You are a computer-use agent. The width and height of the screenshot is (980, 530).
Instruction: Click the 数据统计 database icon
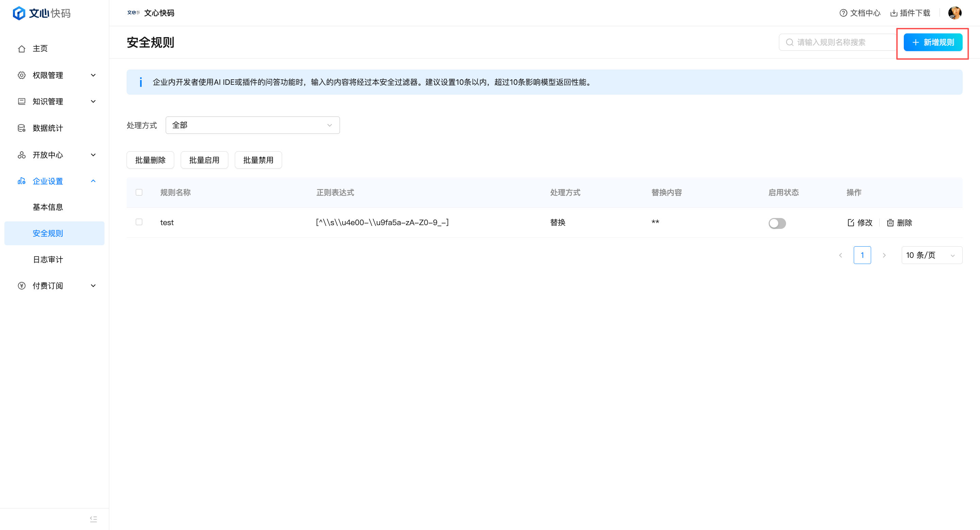(22, 128)
